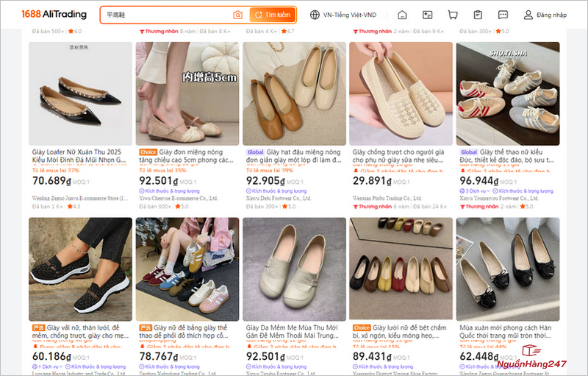Screen dimensions: 588x376
Task: Open gray-green soft leather shoes image
Action: click(294, 269)
